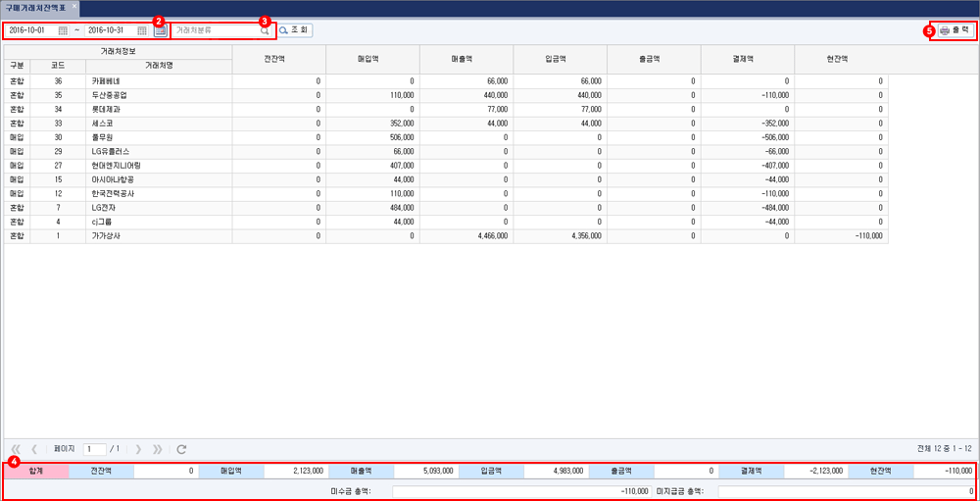Select the 풀무원 row
The image size is (980, 501).
[446, 137]
